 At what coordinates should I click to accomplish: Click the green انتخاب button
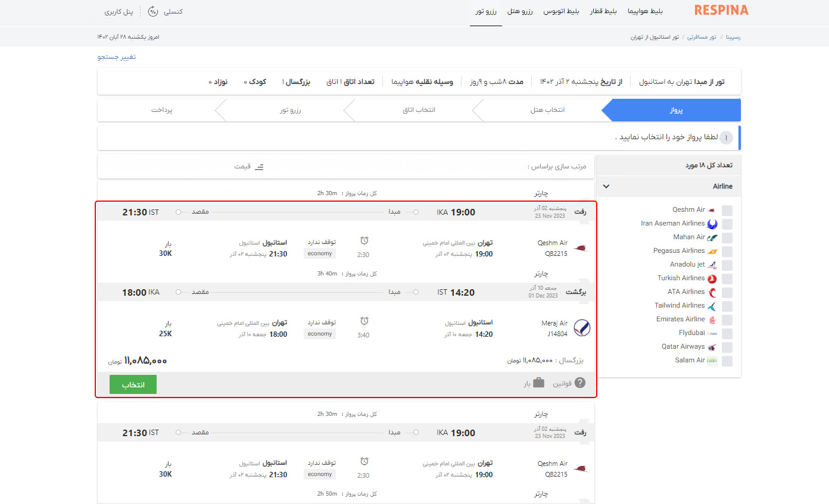[132, 384]
